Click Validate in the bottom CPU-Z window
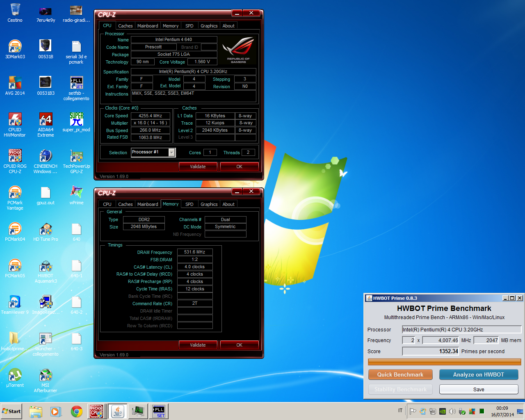Viewport: 525px width, 420px height. [x=198, y=345]
